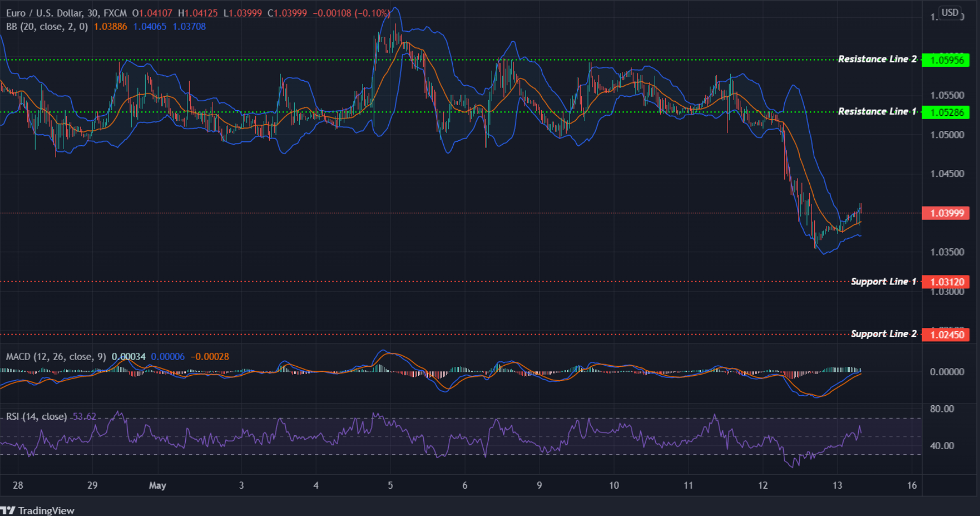Click the May label on the time axis
Viewport: 980px width, 516px height.
pos(158,485)
